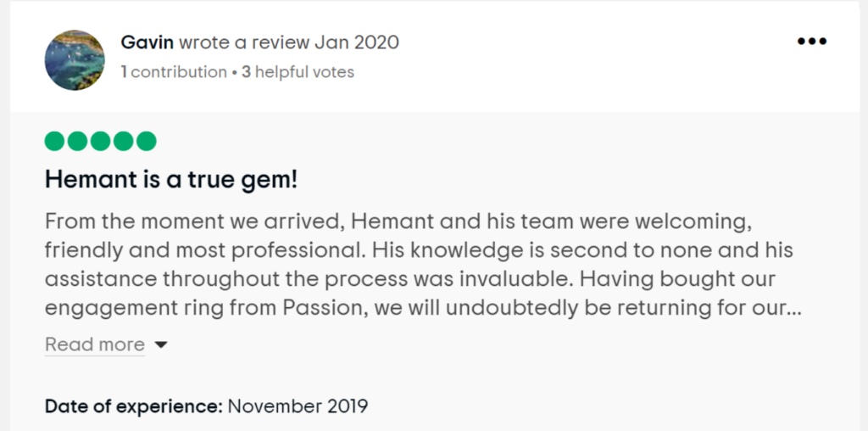Expand the review with Read more
The image size is (868, 431).
point(94,344)
